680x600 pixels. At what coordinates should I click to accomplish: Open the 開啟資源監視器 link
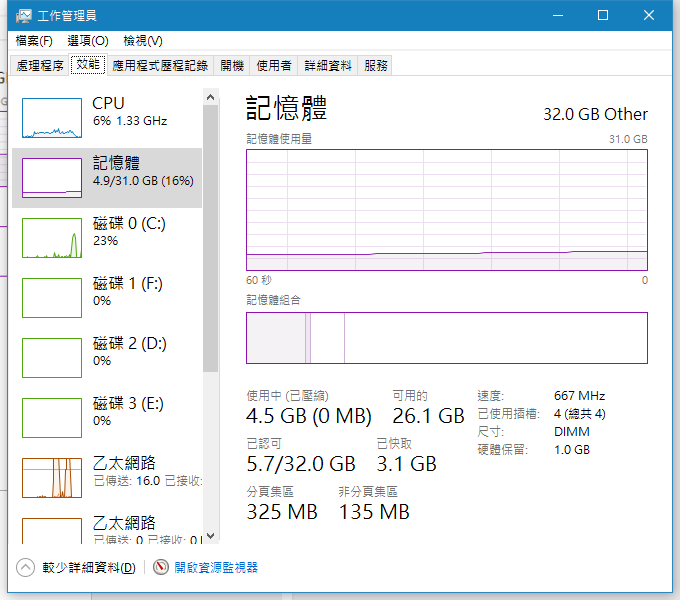(x=216, y=567)
